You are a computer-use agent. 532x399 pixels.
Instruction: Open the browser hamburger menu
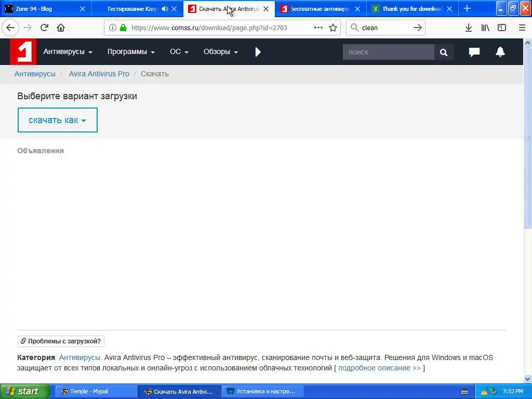click(x=522, y=28)
